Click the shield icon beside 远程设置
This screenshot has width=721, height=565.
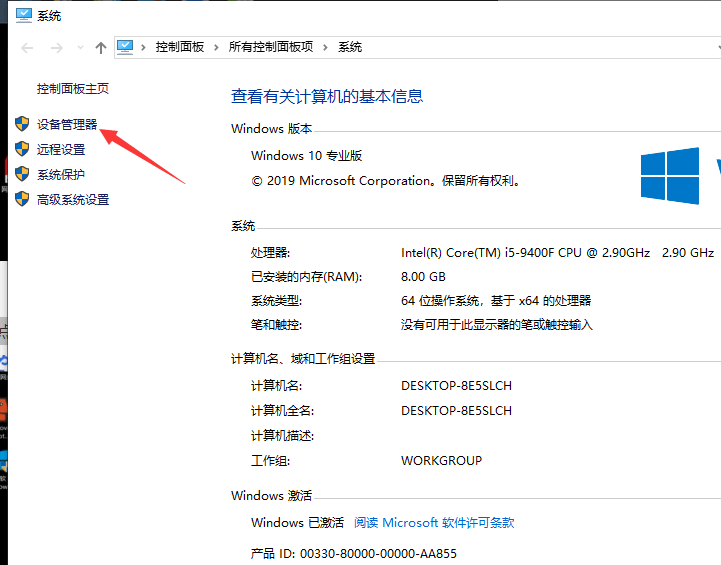coord(22,149)
